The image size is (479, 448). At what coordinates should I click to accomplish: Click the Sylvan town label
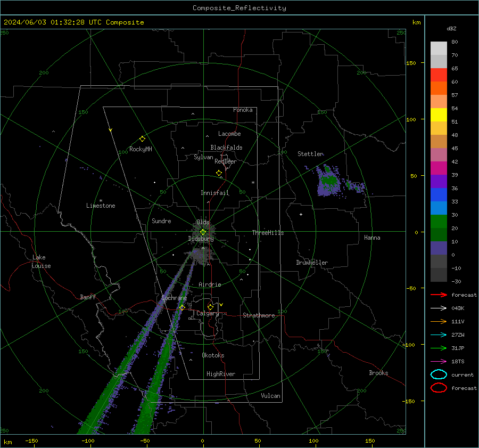coord(203,157)
